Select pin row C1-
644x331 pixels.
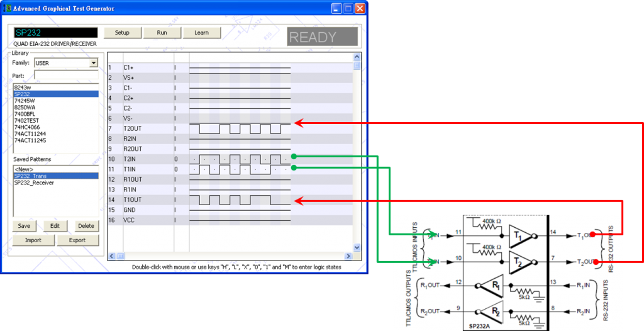pos(230,88)
